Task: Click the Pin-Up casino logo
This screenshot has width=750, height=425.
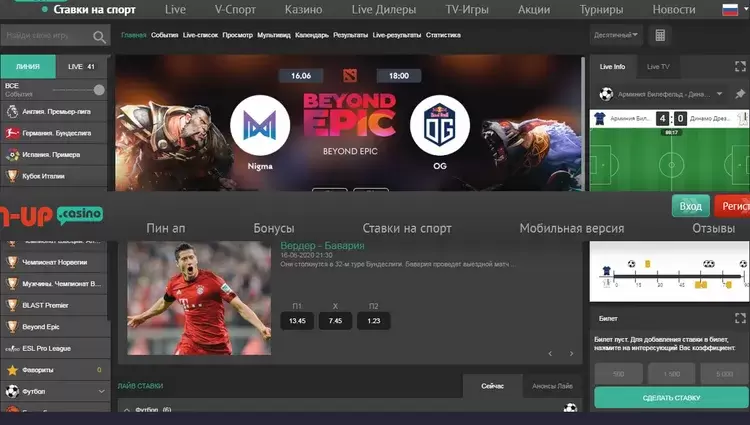Action: (52, 216)
